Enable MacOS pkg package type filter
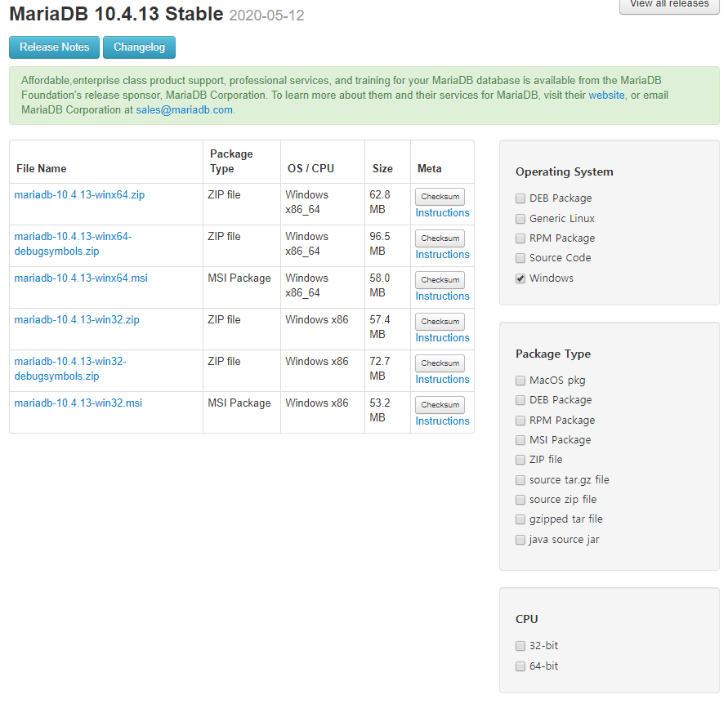This screenshot has width=728, height=708. click(520, 381)
